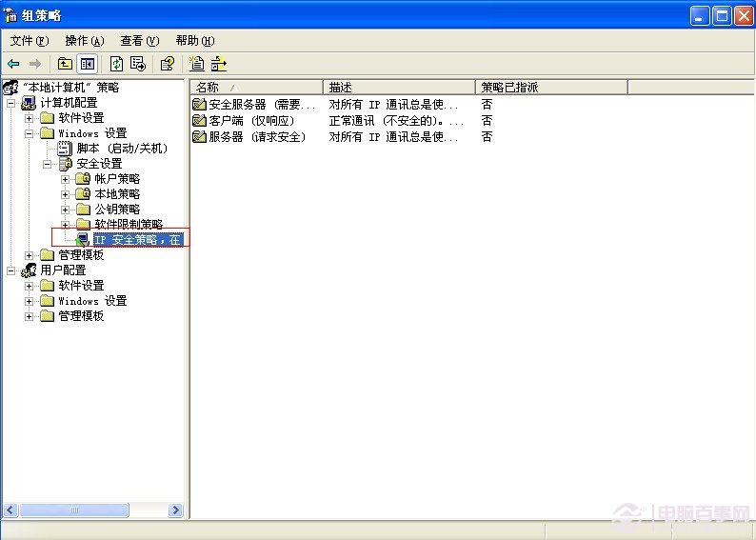Viewport: 756px width, 540px height.
Task: Select the 客户端 (仅响应) policy entry
Action: (x=251, y=121)
